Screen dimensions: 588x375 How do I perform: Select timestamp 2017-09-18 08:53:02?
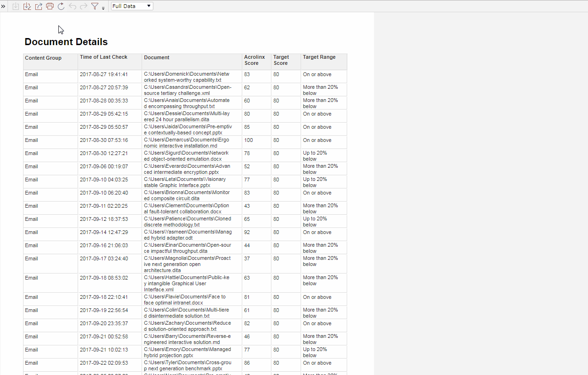pos(103,278)
